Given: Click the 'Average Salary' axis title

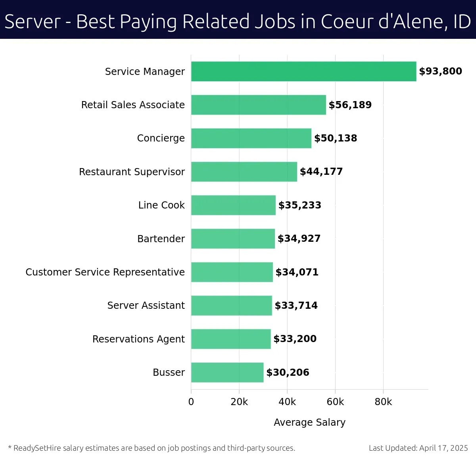Looking at the screenshot, I should click(309, 423).
